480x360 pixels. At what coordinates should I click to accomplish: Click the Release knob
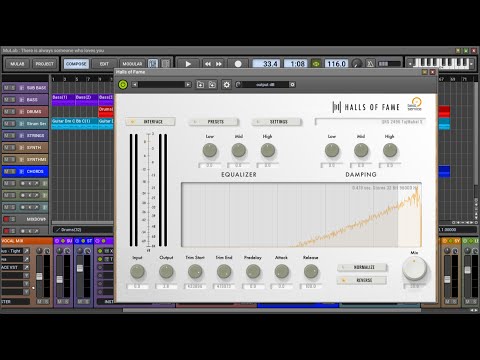coord(311,272)
